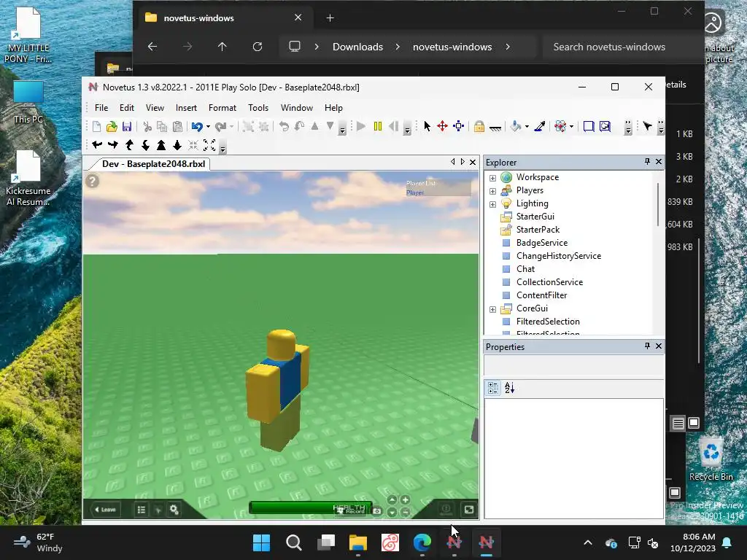Click the question mark help icon in viewport

coord(93,181)
